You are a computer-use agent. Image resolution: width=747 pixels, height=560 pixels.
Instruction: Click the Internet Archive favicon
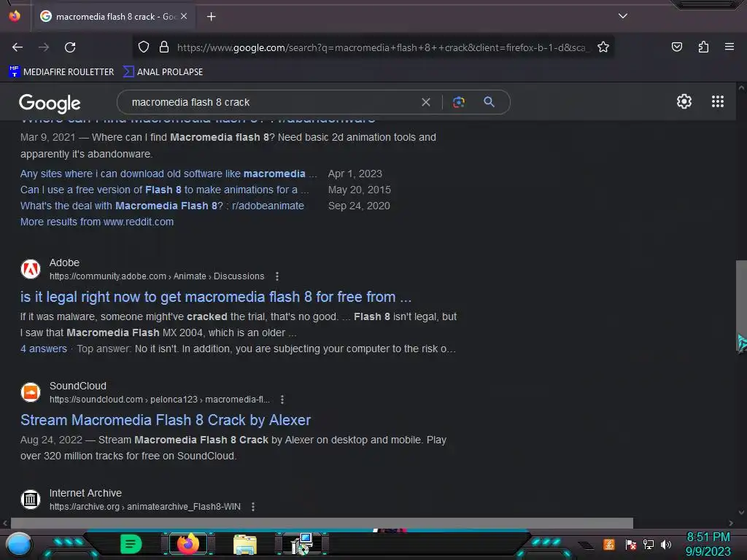click(31, 499)
